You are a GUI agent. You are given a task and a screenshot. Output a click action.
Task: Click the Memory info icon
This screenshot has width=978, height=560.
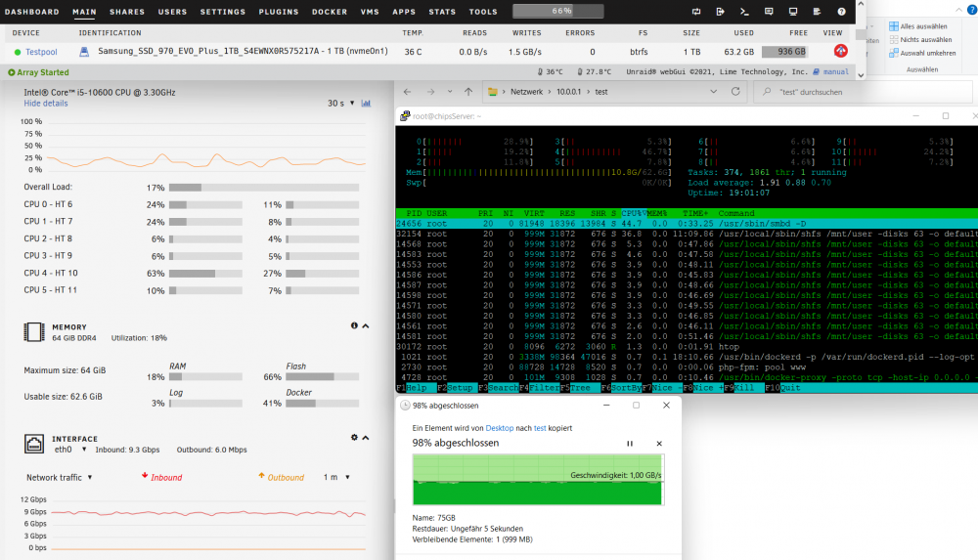pos(354,325)
